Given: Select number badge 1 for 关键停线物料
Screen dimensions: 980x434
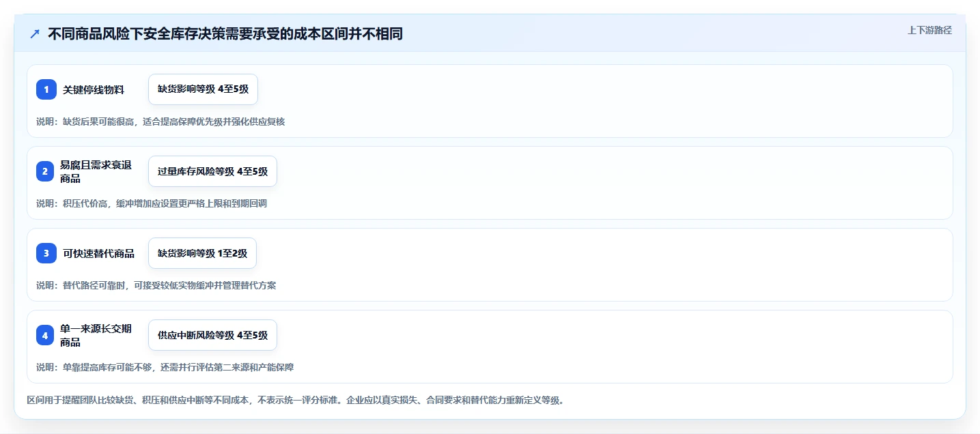Looking at the screenshot, I should pyautogui.click(x=46, y=89).
